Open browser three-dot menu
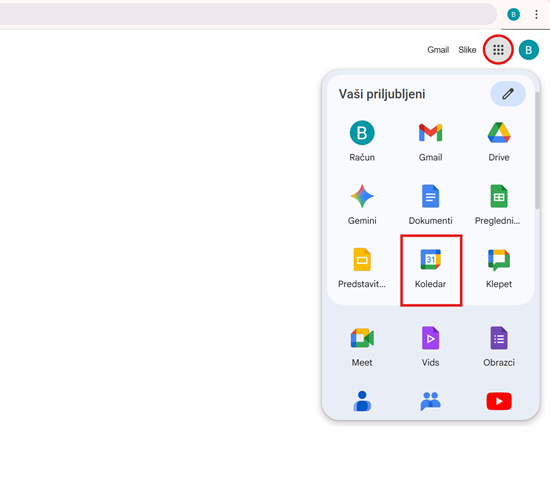Screen dimensions: 550x480 (x=536, y=14)
